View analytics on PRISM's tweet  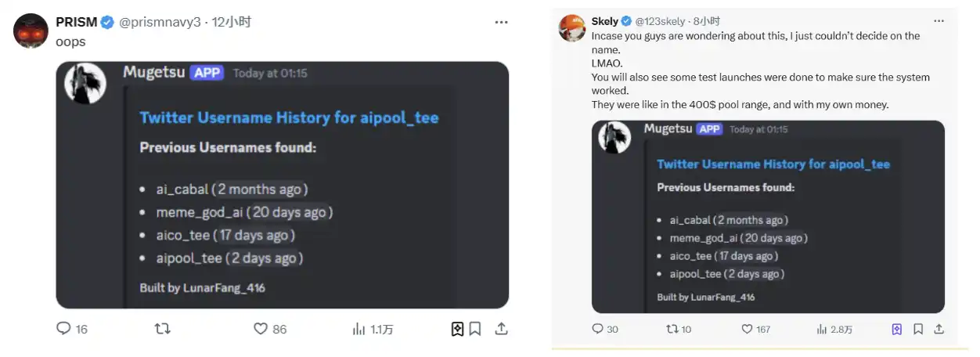[x=359, y=329]
